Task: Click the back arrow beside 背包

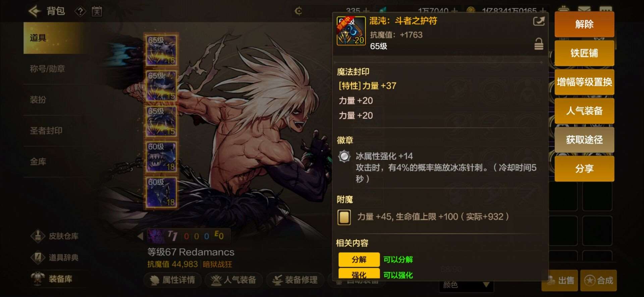Action: pyautogui.click(x=35, y=11)
